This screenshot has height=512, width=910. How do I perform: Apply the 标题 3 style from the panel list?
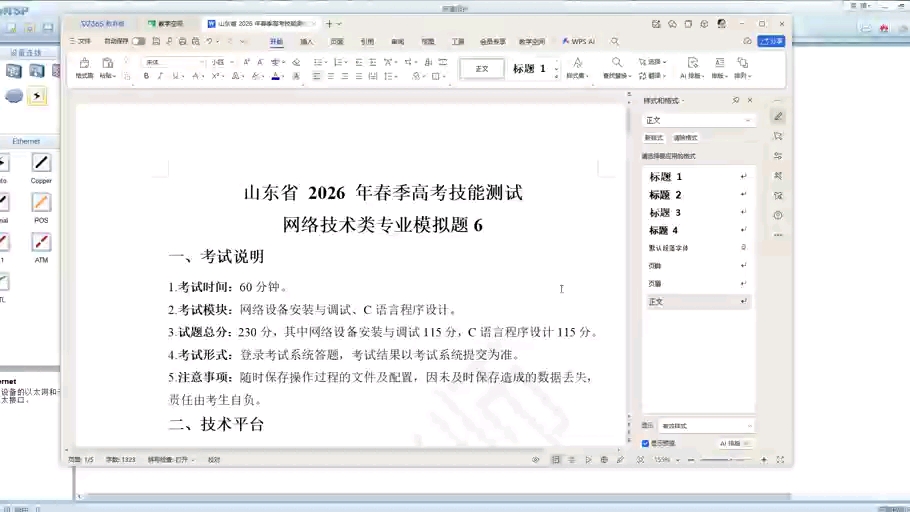698,212
